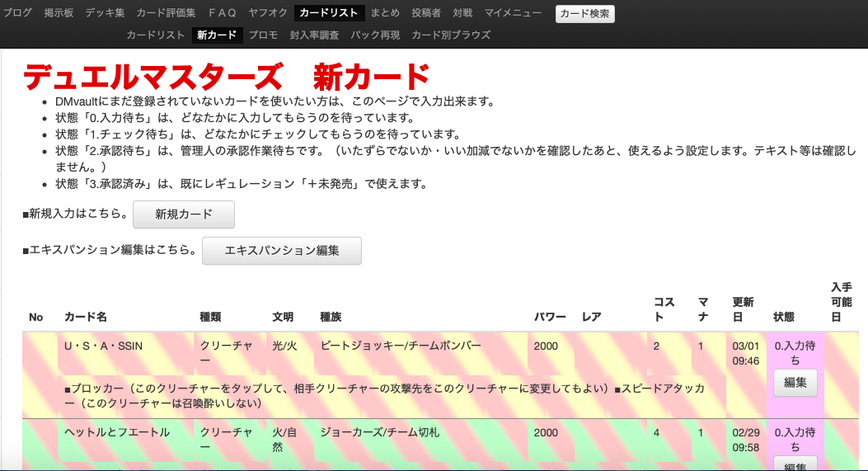This screenshot has width=868, height=471.
Task: Click the 状態 column header
Action: tap(784, 317)
